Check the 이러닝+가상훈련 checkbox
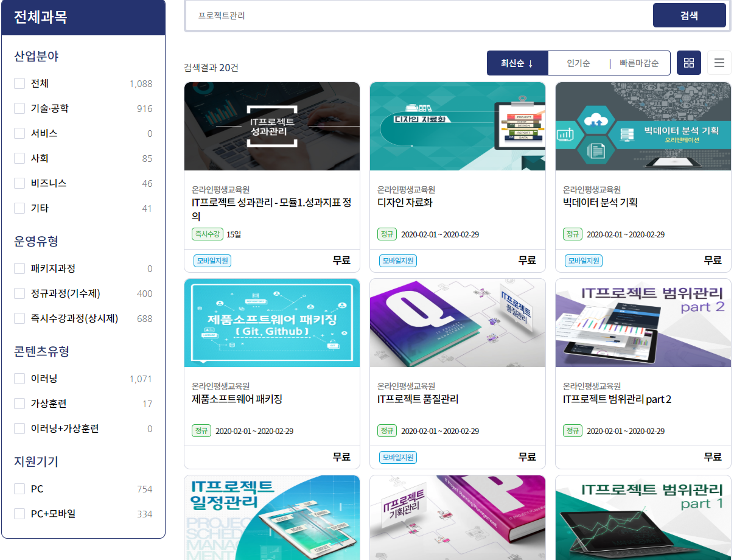Image resolution: width=734 pixels, height=560 pixels. [x=19, y=429]
